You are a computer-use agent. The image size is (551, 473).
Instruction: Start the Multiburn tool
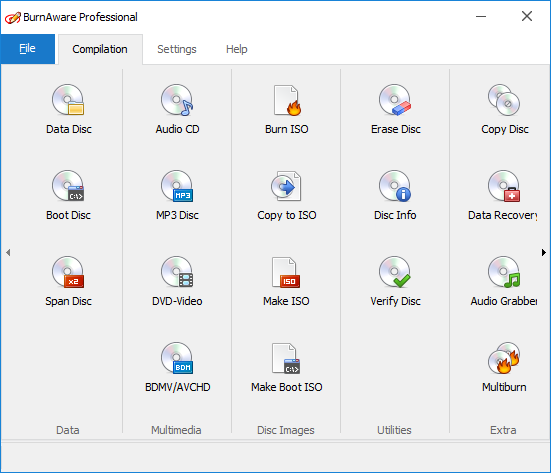[504, 368]
